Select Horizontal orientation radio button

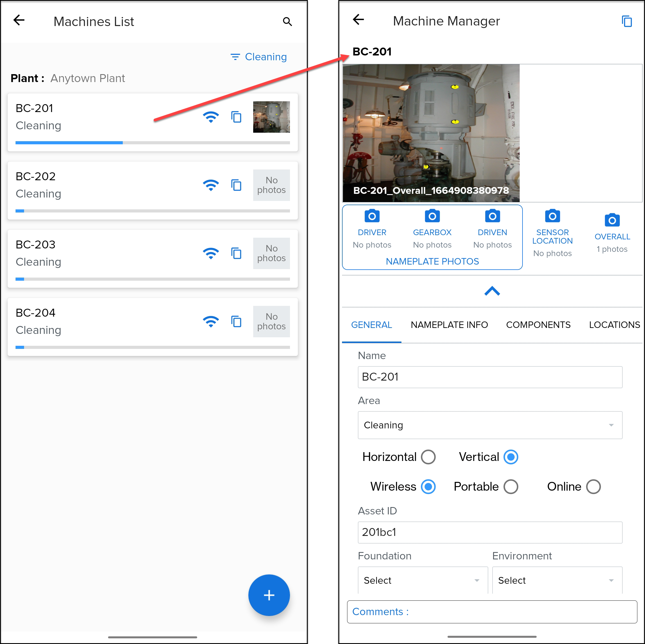coord(428,457)
